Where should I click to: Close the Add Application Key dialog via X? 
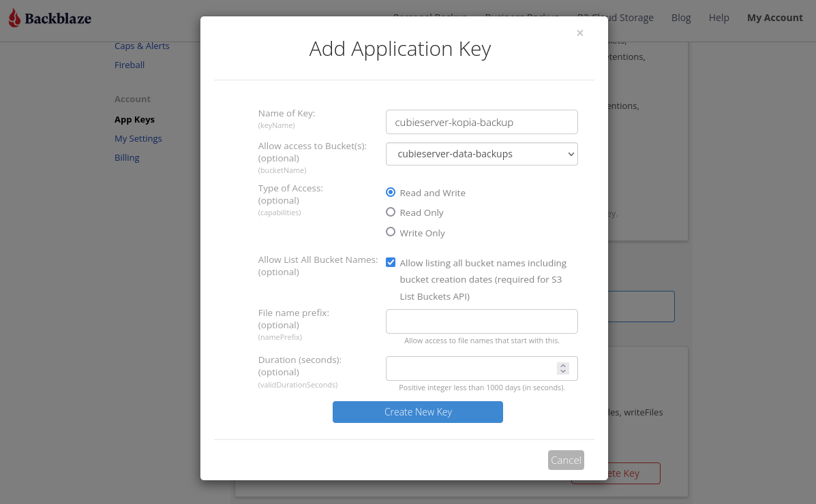580,33
